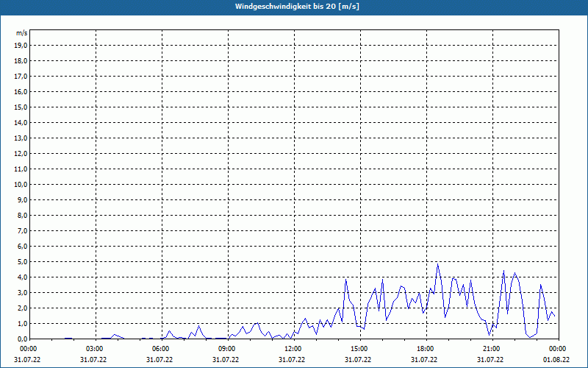Image resolution: width=588 pixels, height=368 pixels.
Task: Select the '9,0' y-axis label
Action: coord(22,199)
